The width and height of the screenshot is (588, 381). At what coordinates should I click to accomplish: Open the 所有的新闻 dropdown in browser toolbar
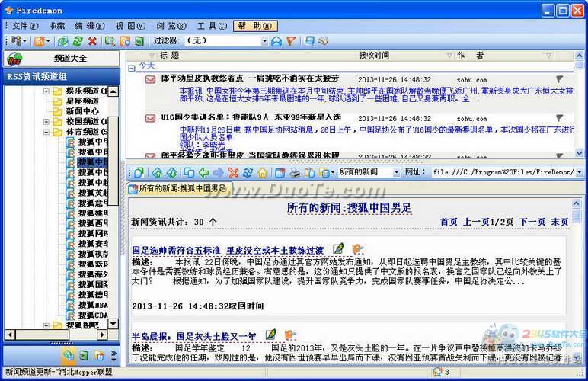tap(396, 172)
